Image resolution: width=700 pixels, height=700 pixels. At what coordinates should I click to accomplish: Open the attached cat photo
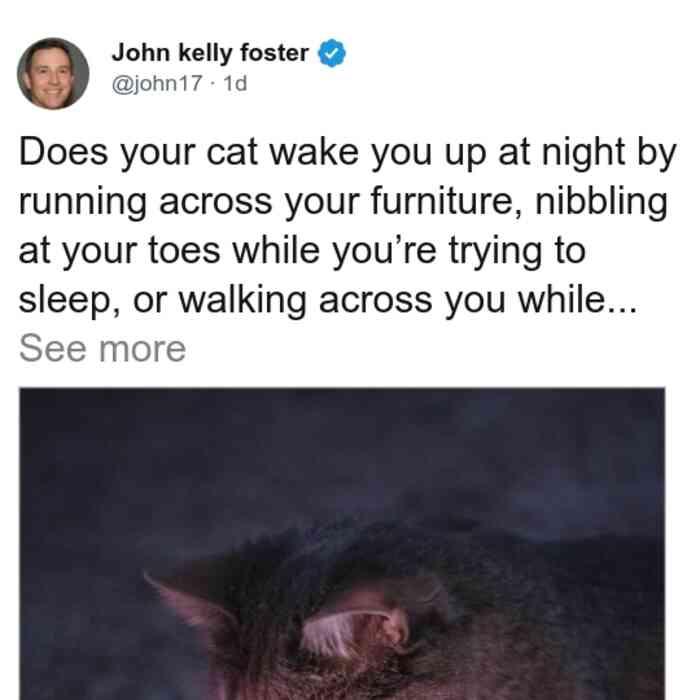pos(342,543)
